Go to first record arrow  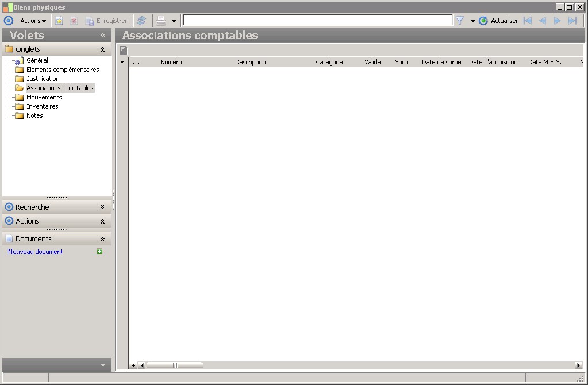528,21
